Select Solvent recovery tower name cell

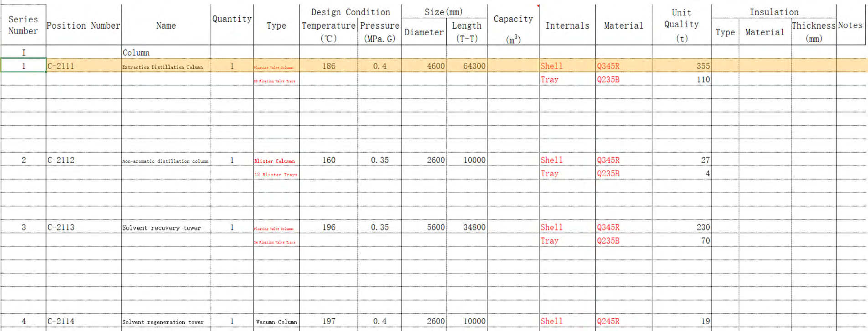pos(166,227)
